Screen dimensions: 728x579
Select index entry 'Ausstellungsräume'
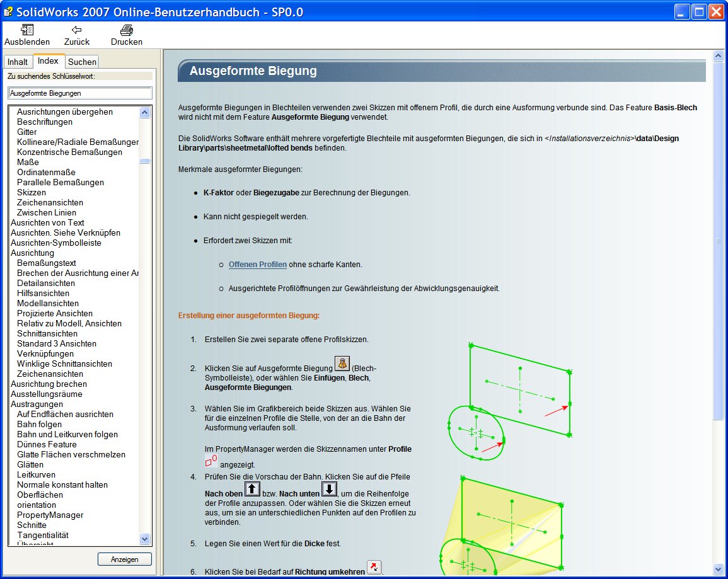[47, 394]
